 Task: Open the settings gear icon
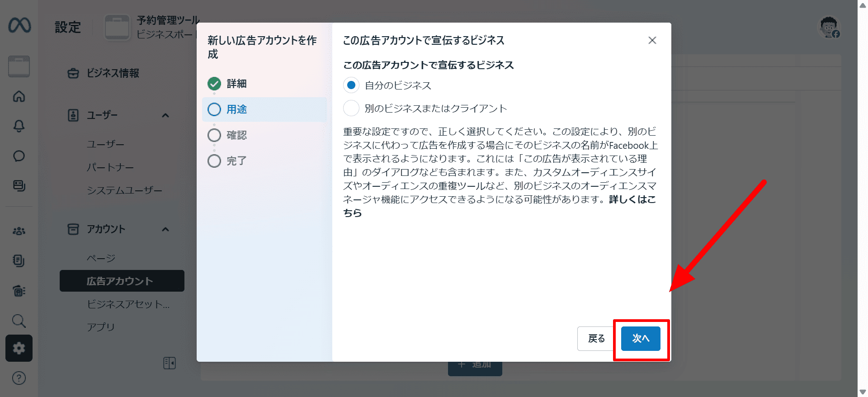(19, 348)
